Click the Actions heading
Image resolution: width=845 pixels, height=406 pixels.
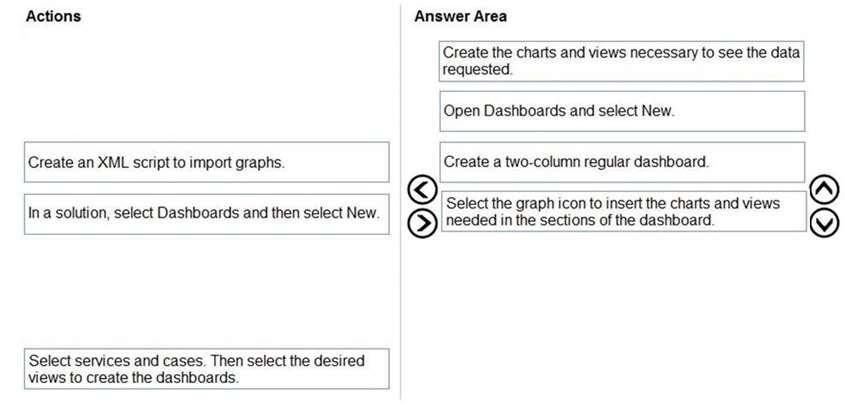point(53,16)
